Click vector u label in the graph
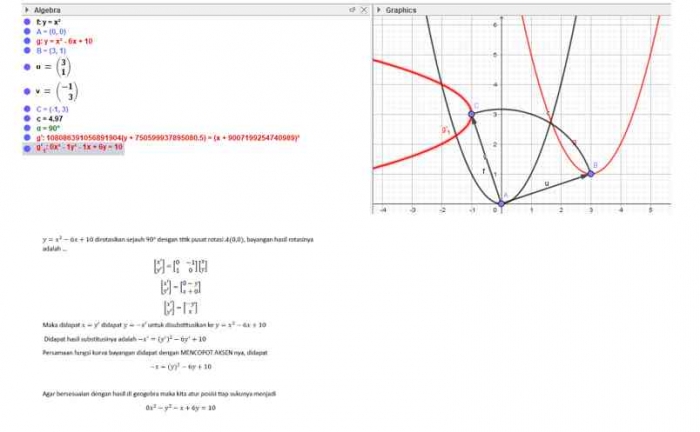The image size is (700, 432). [x=547, y=183]
